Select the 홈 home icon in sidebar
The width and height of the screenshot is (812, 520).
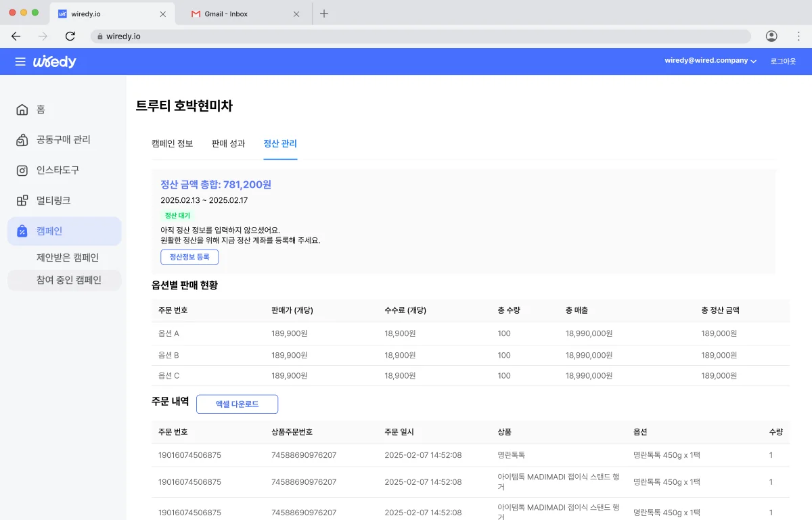21,109
